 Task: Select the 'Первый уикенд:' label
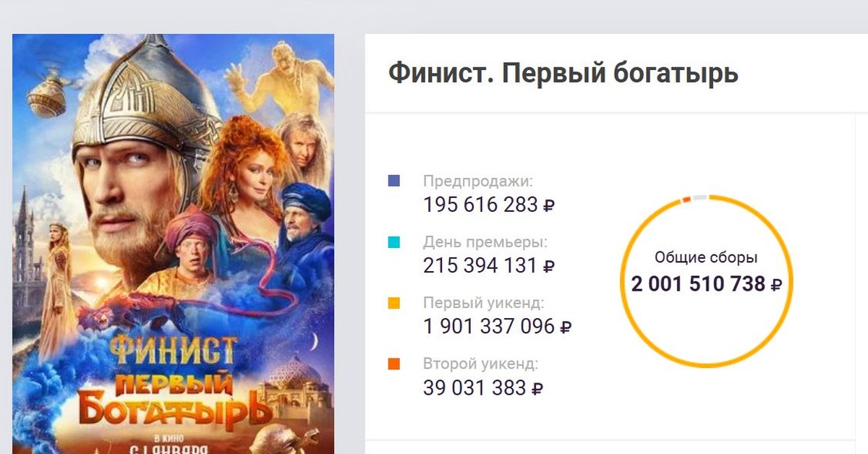pyautogui.click(x=483, y=304)
